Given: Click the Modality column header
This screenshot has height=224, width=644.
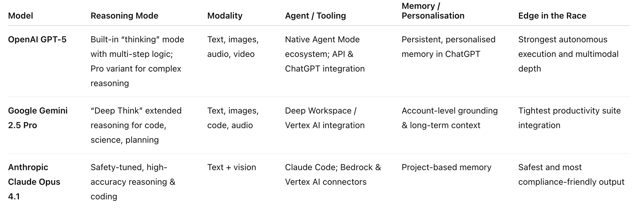Looking at the screenshot, I should pos(225,16).
